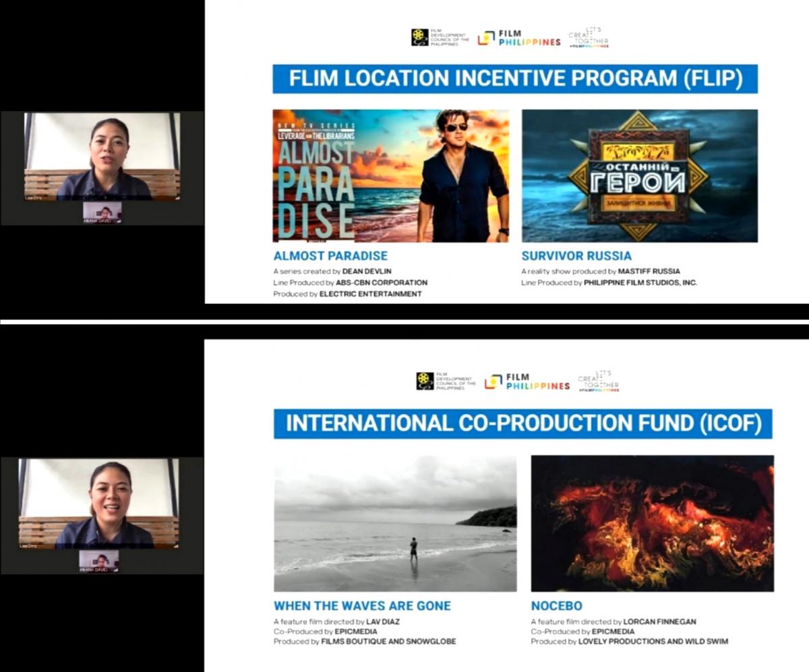809x672 pixels.
Task: Click 'Produced by ELECTRIC ENTERTAINMENT'
Action: click(x=347, y=294)
